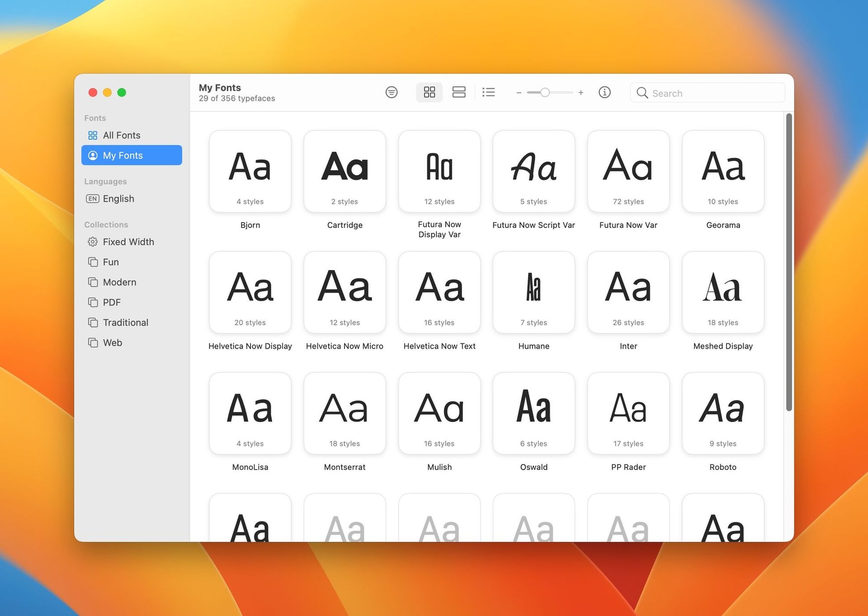Screen dimensions: 868x616
Task: Click the Georama name label
Action: (723, 225)
